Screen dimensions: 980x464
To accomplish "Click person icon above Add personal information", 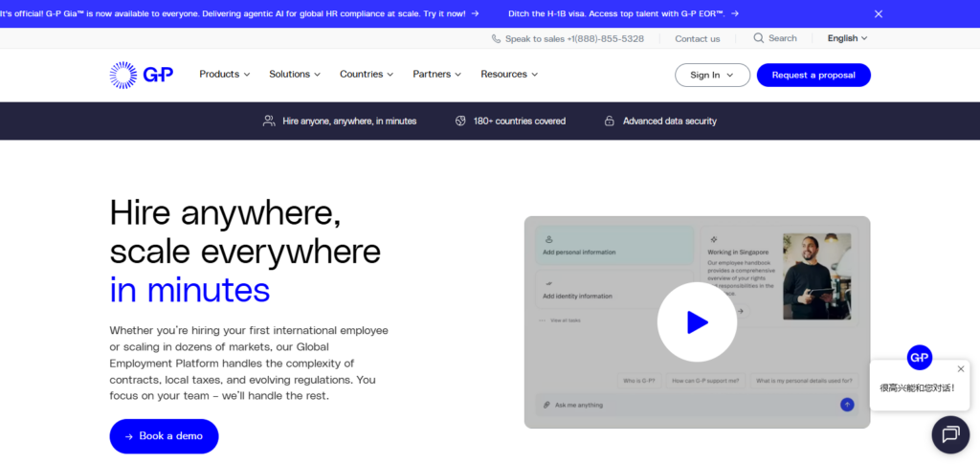I will [549, 239].
